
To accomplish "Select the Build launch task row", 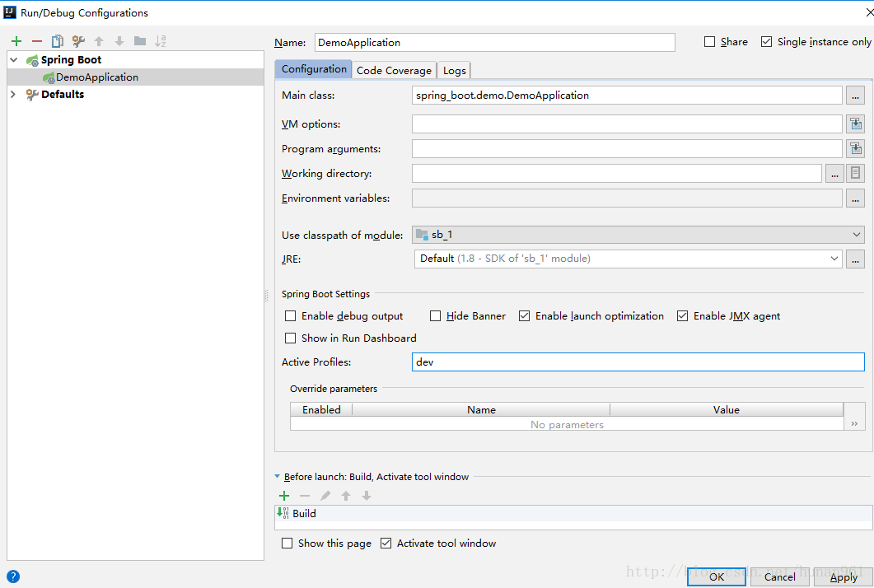I will point(573,513).
